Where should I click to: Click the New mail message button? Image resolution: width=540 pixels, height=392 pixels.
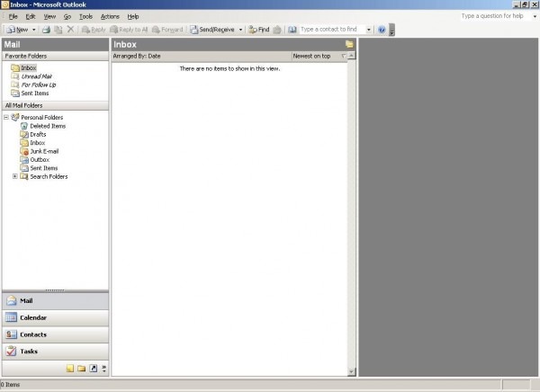(x=18, y=30)
